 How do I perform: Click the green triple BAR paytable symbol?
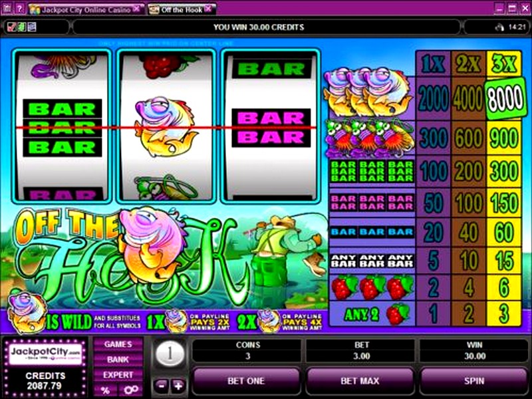click(372, 172)
